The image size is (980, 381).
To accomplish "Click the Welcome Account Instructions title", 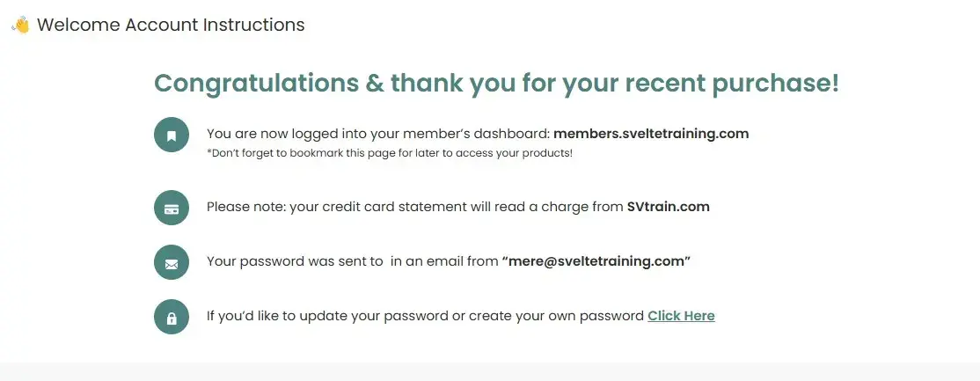I will tap(171, 25).
